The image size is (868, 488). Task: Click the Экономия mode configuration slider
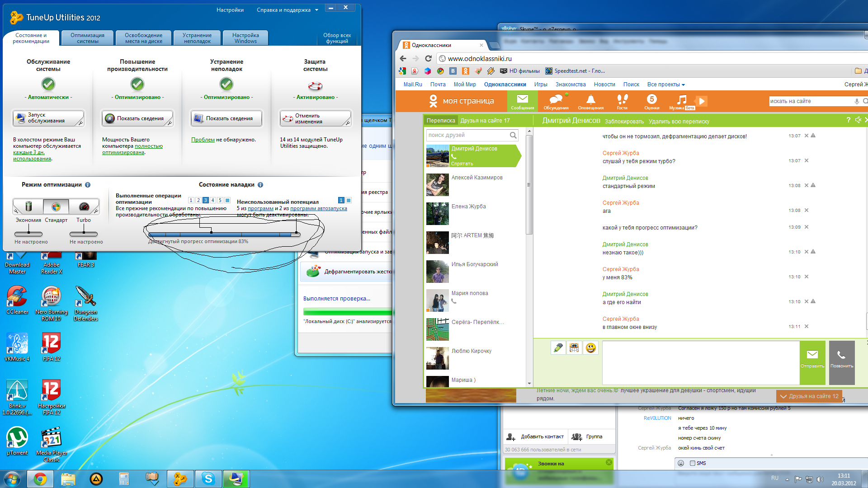click(x=28, y=234)
